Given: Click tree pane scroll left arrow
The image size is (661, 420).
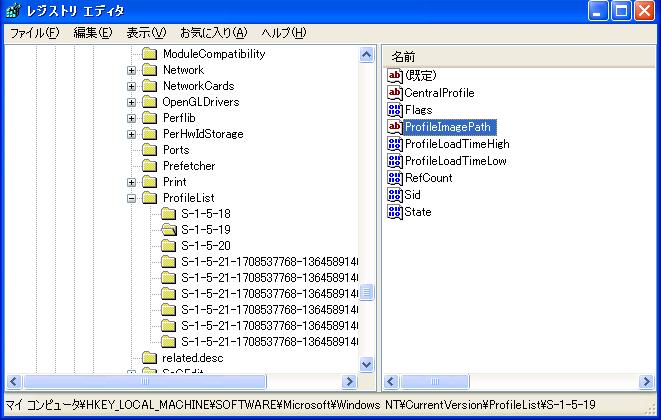Looking at the screenshot, I should click(13, 382).
